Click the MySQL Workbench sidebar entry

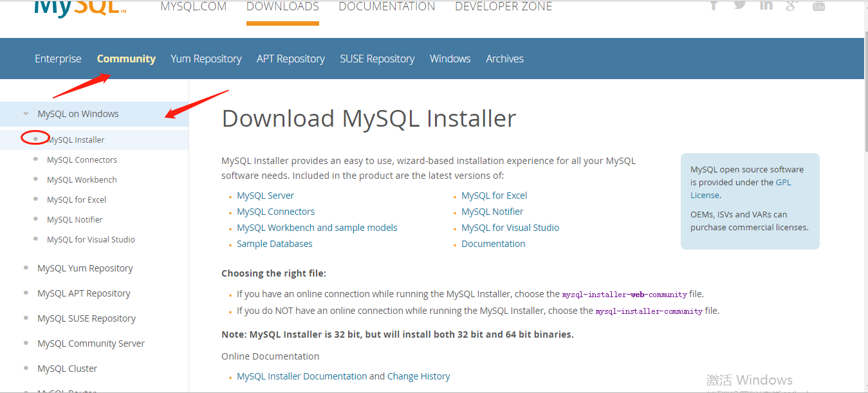(81, 179)
